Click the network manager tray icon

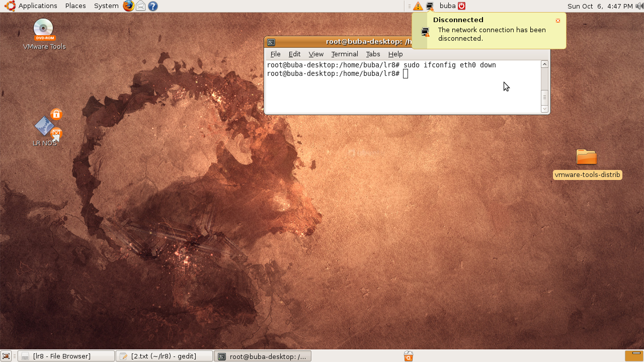pos(430,6)
